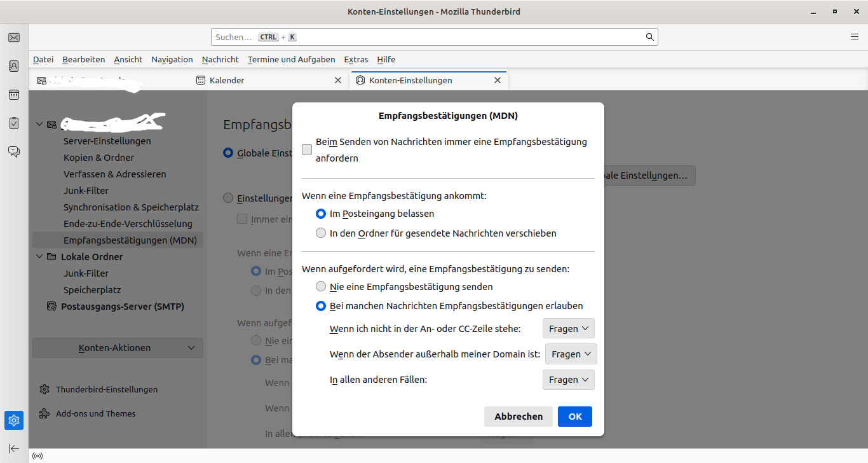Screen dimensions: 868x463
Task: Click the online status indicator icon
Action: [37, 455]
